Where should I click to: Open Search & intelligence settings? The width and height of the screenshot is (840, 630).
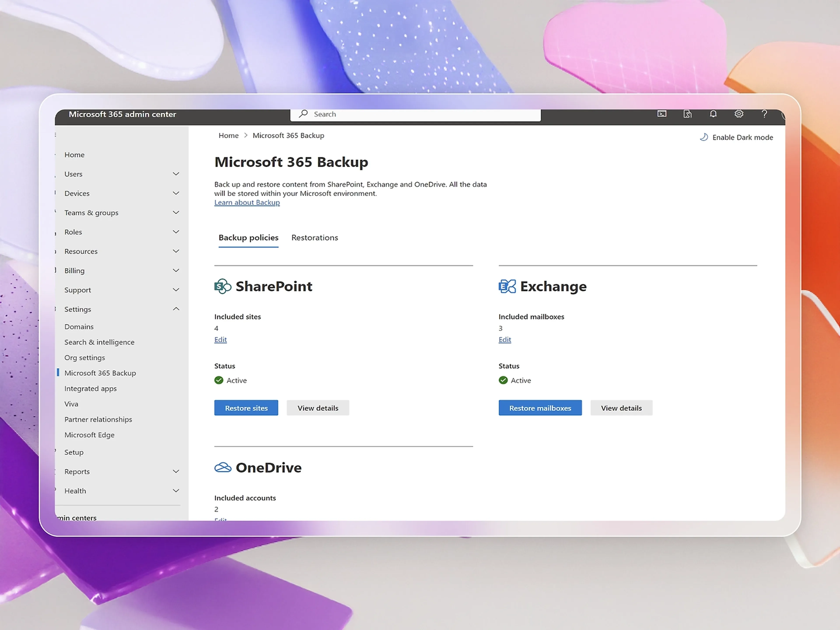(x=99, y=342)
